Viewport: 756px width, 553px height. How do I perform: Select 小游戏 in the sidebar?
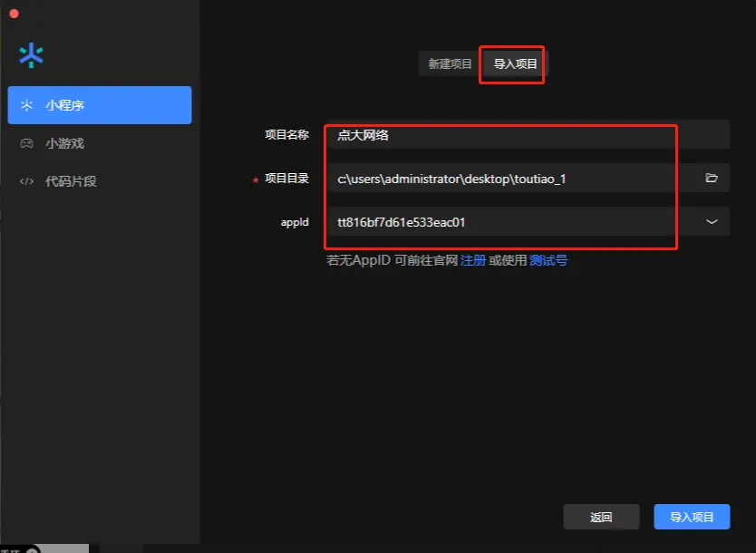point(100,143)
